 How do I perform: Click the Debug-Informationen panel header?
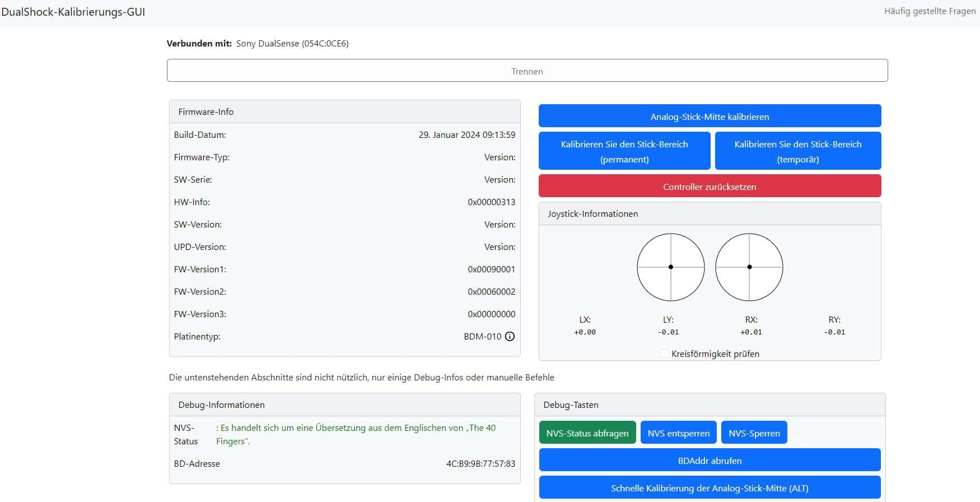tap(344, 405)
